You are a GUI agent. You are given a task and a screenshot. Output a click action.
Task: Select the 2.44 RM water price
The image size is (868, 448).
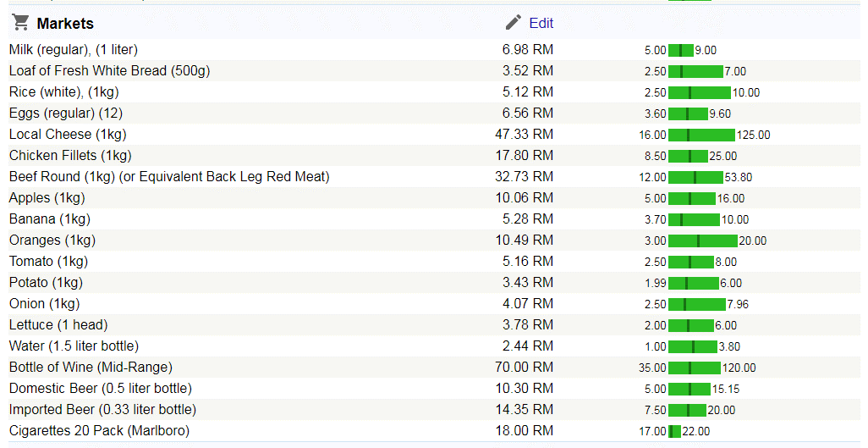528,346
